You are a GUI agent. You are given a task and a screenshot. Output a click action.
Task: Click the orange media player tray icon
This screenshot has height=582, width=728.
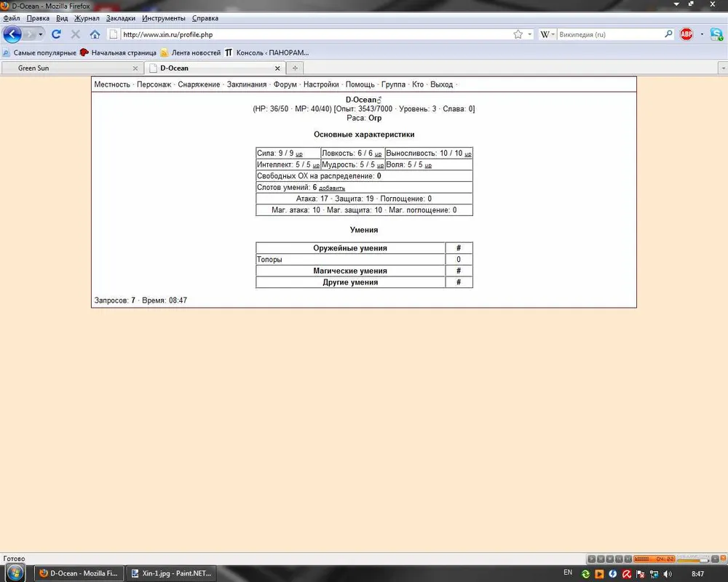[x=599, y=574]
